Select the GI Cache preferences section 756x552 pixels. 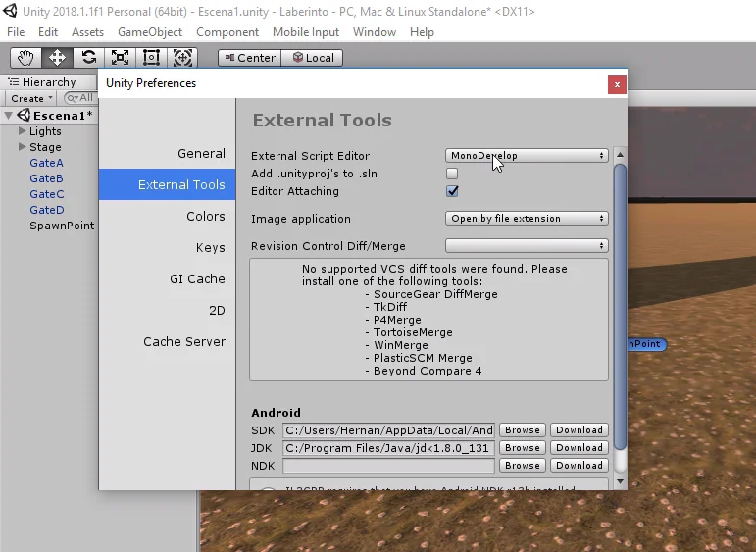pyautogui.click(x=167, y=278)
